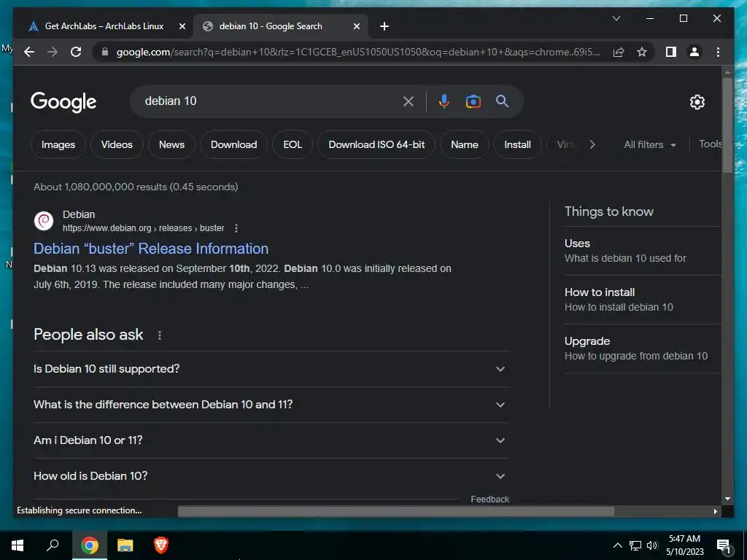Select the Install filter chip

(517, 144)
